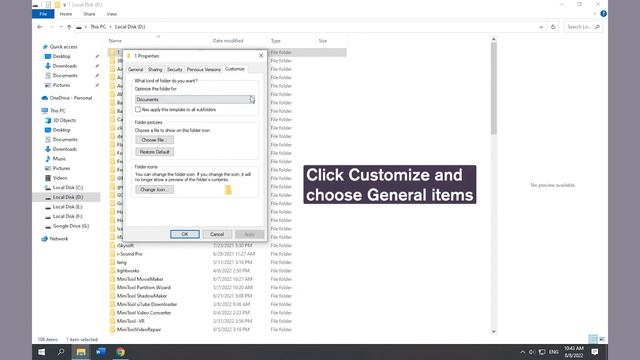The image size is (640, 360).
Task: Sort by the Name column header
Action: (x=115, y=41)
